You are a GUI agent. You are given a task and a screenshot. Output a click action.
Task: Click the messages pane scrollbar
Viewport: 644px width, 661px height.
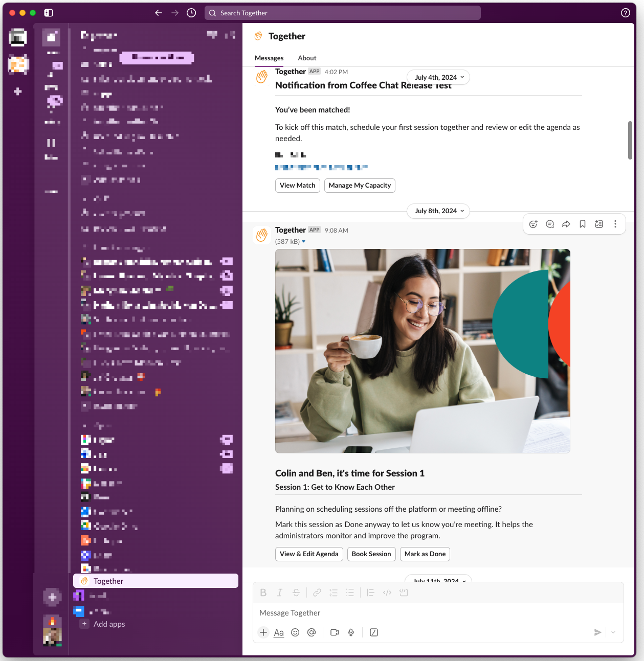(x=630, y=140)
